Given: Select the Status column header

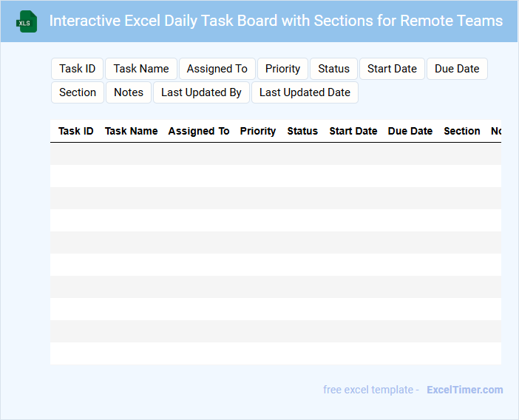Looking at the screenshot, I should pos(302,131).
